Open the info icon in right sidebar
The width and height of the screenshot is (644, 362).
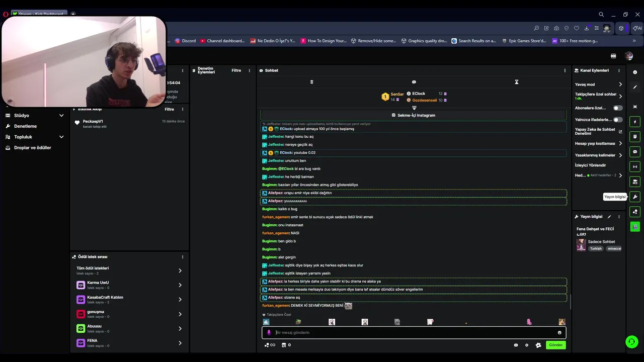pos(635,72)
